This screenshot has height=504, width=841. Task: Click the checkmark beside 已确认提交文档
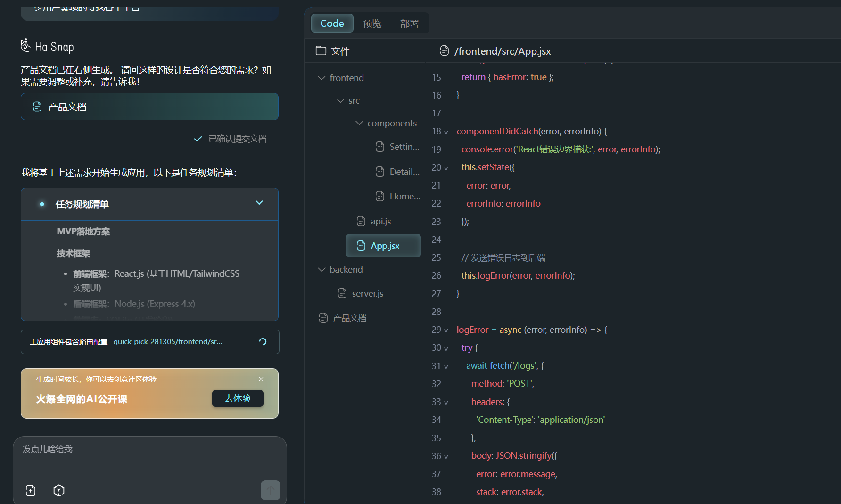(198, 139)
